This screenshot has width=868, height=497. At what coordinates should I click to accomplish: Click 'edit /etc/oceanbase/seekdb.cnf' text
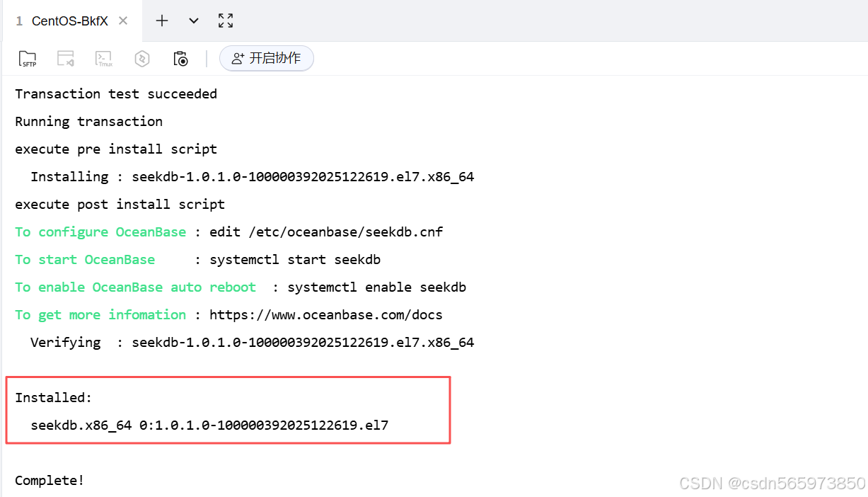click(326, 232)
